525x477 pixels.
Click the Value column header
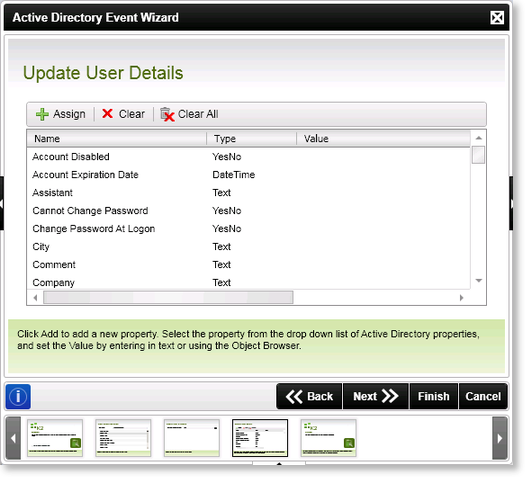point(383,139)
